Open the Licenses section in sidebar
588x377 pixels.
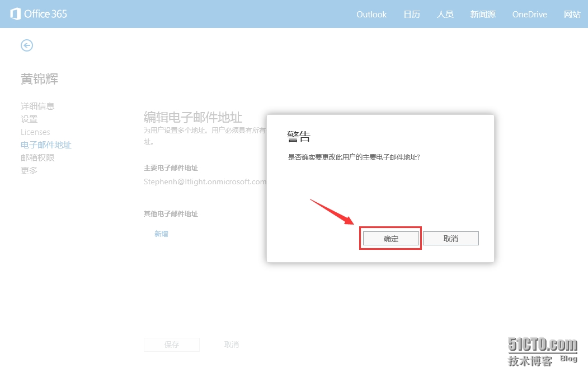point(35,132)
